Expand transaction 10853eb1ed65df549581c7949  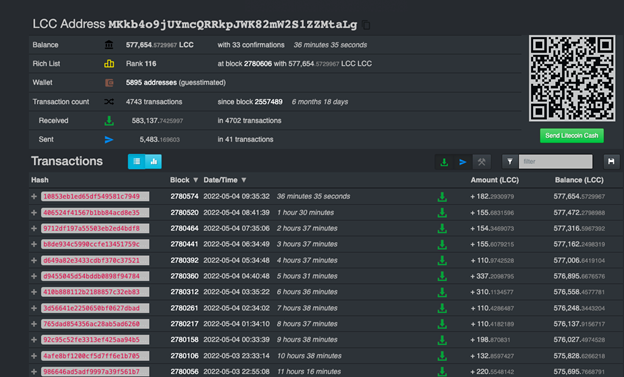[x=34, y=197]
